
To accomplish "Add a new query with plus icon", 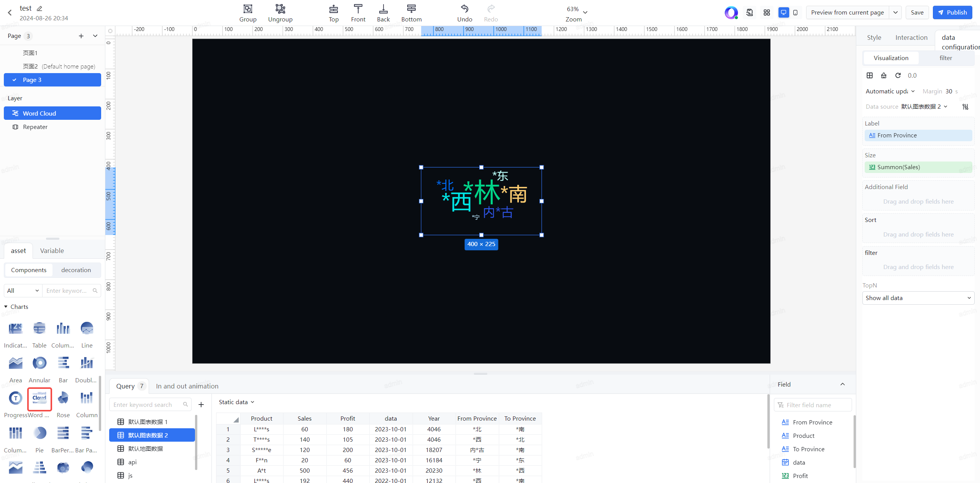I will [201, 405].
